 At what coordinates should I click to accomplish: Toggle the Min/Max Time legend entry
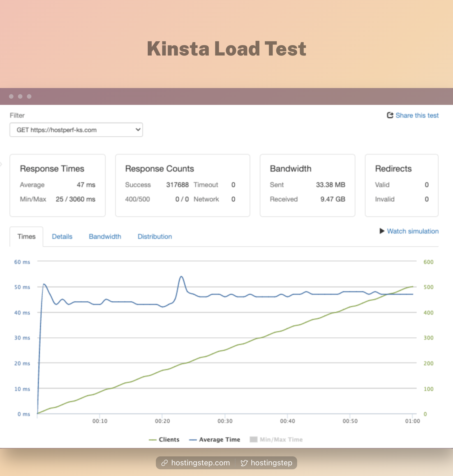click(x=276, y=440)
